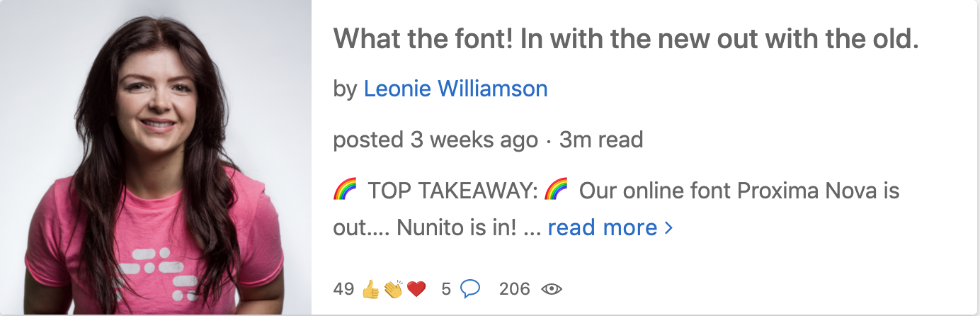Click the eye views icon
The image size is (980, 316).
tap(552, 289)
